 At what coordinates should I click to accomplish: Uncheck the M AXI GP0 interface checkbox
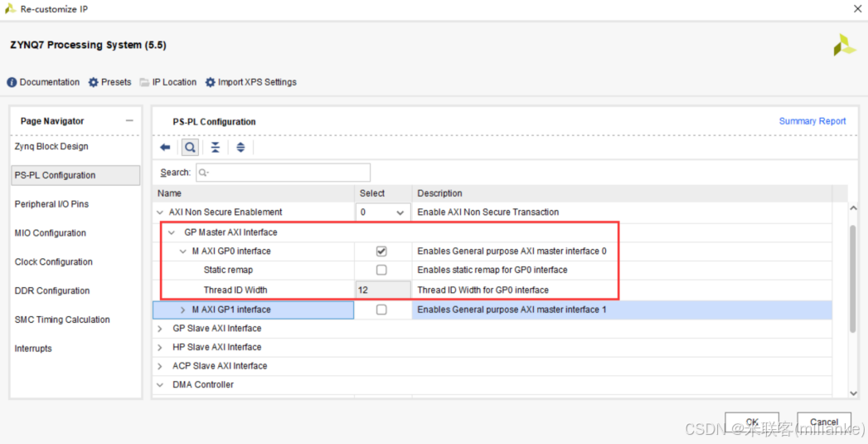pos(381,251)
